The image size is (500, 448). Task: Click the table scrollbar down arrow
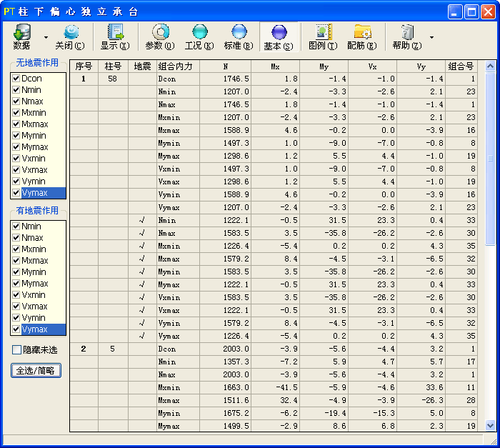(490, 425)
